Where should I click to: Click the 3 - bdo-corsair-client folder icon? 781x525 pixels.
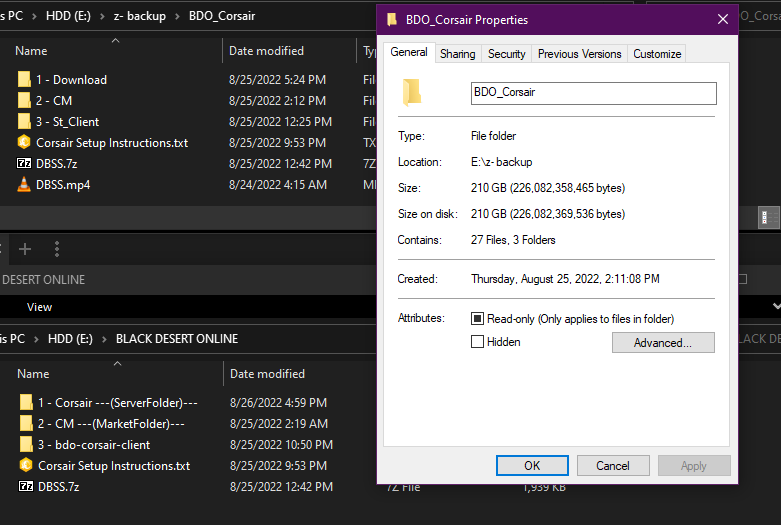click(26, 444)
